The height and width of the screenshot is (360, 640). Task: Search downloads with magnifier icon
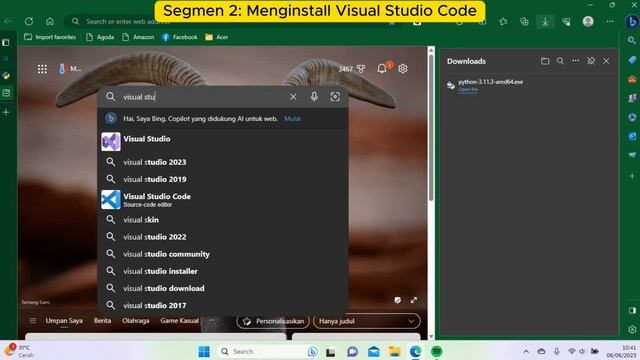pyautogui.click(x=560, y=61)
